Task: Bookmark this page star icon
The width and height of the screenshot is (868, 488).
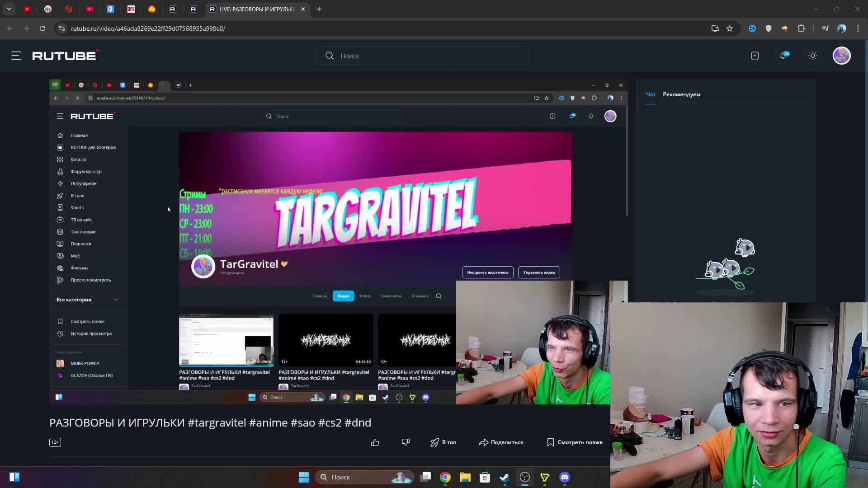Action: pos(730,28)
